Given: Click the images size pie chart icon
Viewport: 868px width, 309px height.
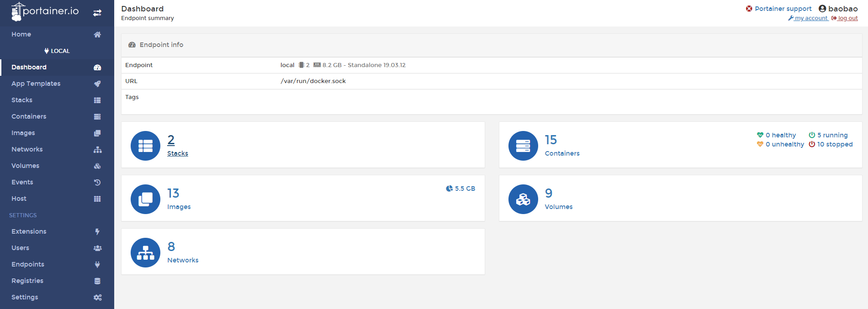Looking at the screenshot, I should 450,189.
